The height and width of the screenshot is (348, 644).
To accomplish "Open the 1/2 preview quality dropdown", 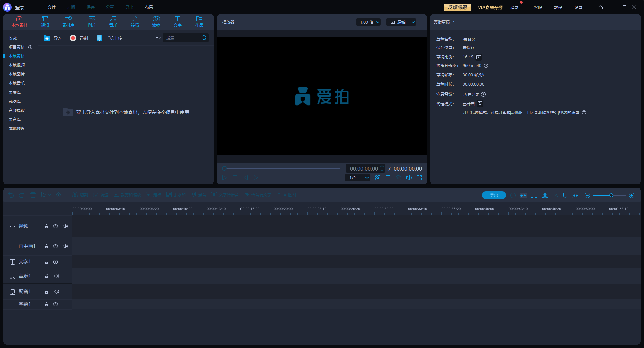I will [358, 178].
